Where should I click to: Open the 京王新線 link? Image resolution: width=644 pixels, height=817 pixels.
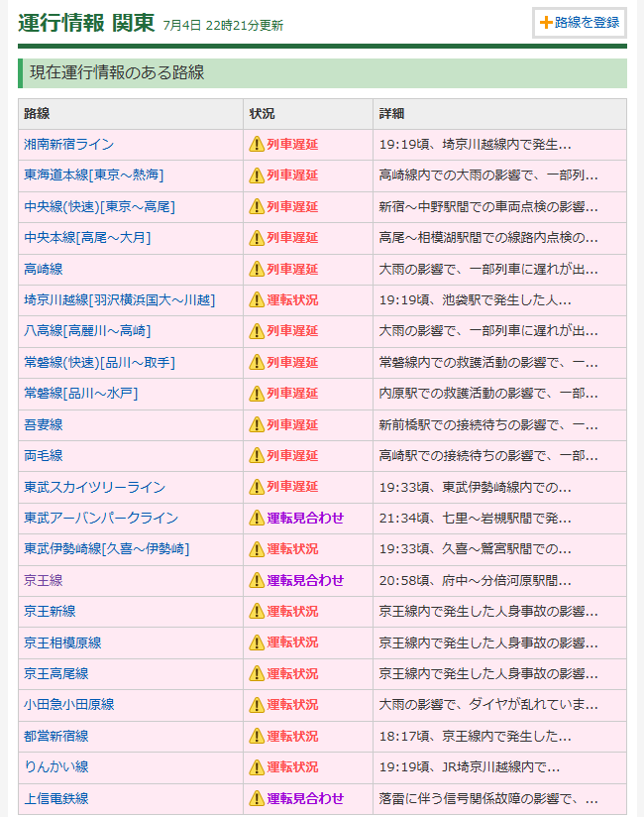click(x=50, y=611)
